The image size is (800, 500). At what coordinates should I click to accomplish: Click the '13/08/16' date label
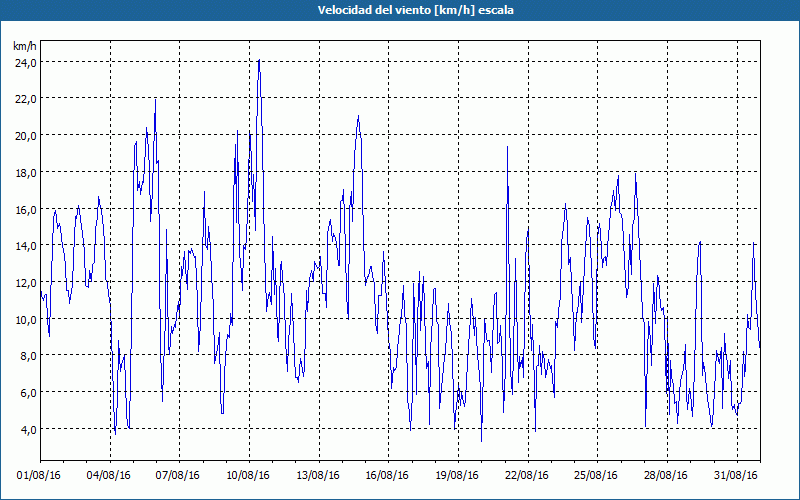pos(317,476)
